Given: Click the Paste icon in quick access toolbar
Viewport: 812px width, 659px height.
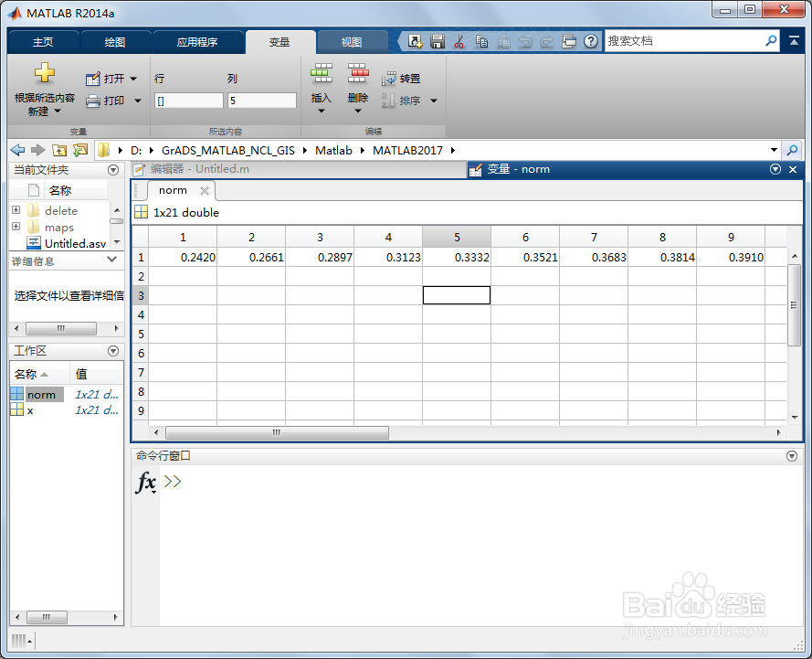Looking at the screenshot, I should (504, 41).
